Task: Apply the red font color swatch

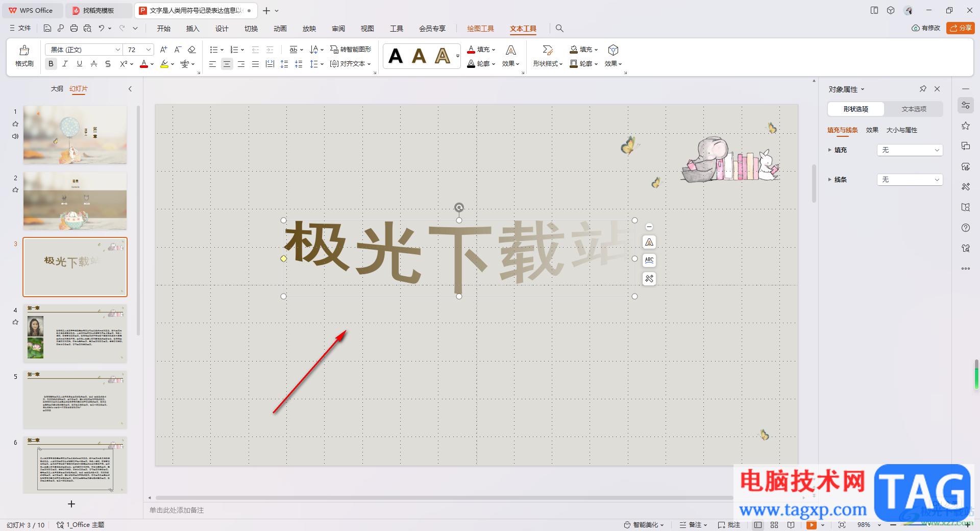Action: click(x=144, y=64)
